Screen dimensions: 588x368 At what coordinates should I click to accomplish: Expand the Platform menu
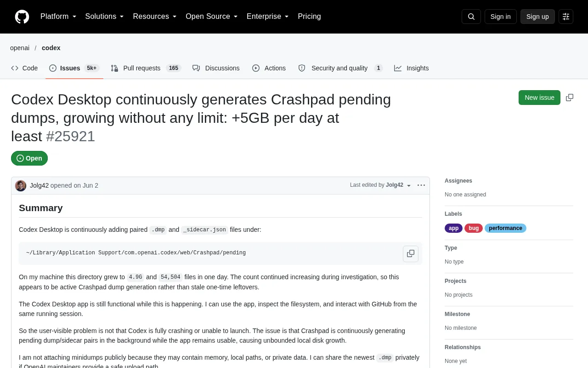tap(58, 17)
